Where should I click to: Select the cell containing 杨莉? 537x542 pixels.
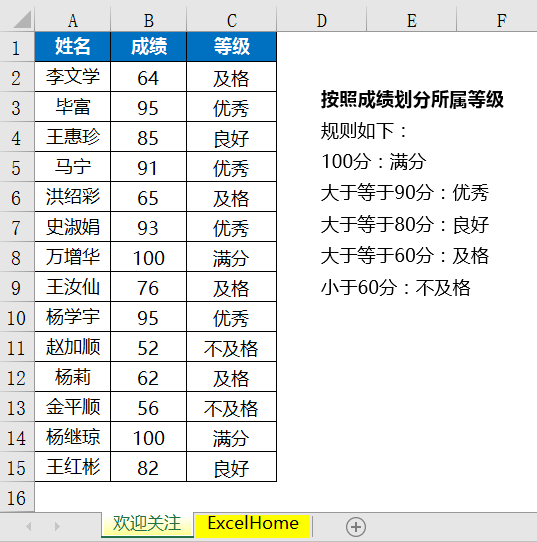point(73,377)
